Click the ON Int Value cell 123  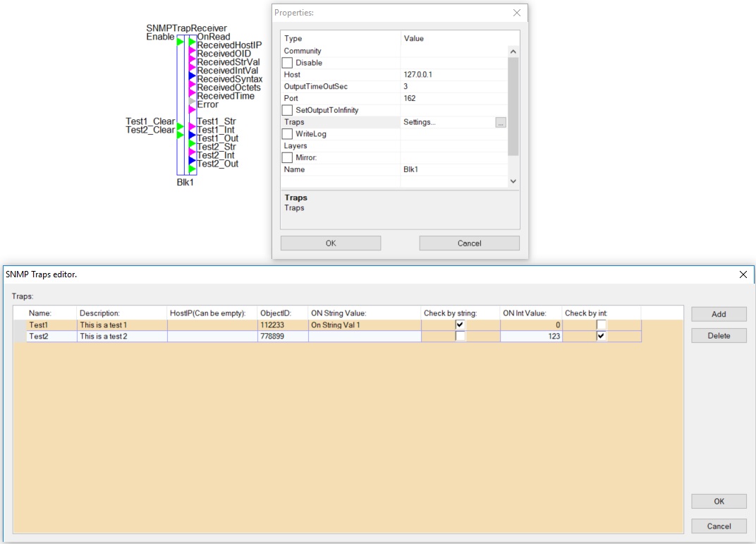pyautogui.click(x=531, y=336)
